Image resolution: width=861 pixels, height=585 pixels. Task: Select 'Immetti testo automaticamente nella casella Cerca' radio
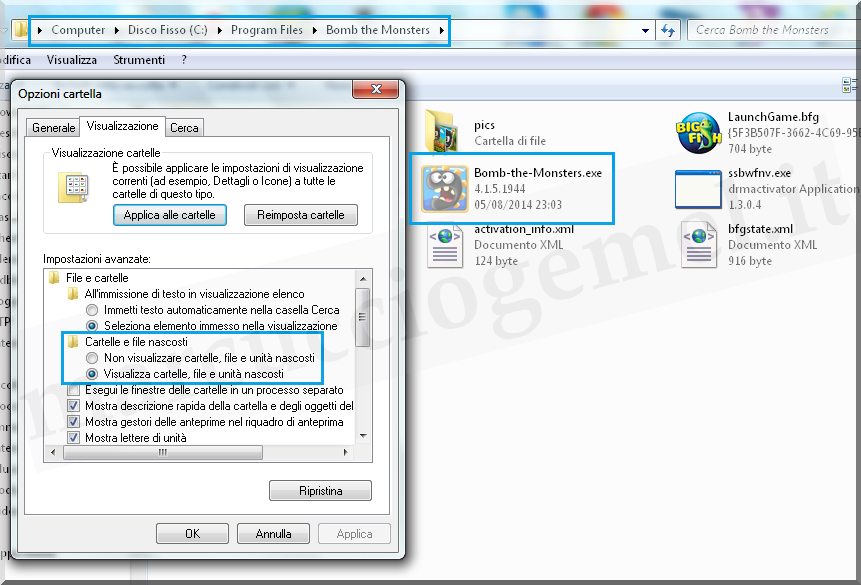coord(92,310)
